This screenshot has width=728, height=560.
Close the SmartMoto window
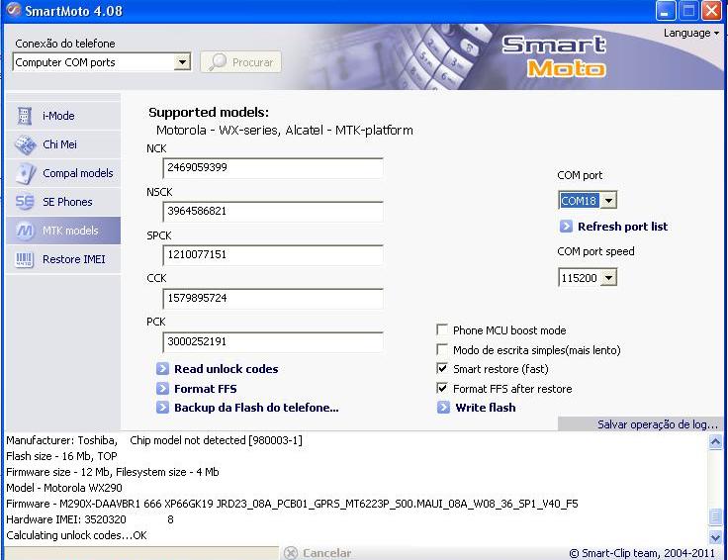[x=711, y=10]
